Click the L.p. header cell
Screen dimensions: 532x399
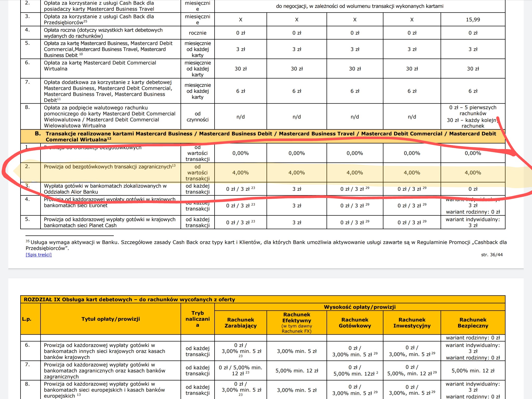(26, 319)
